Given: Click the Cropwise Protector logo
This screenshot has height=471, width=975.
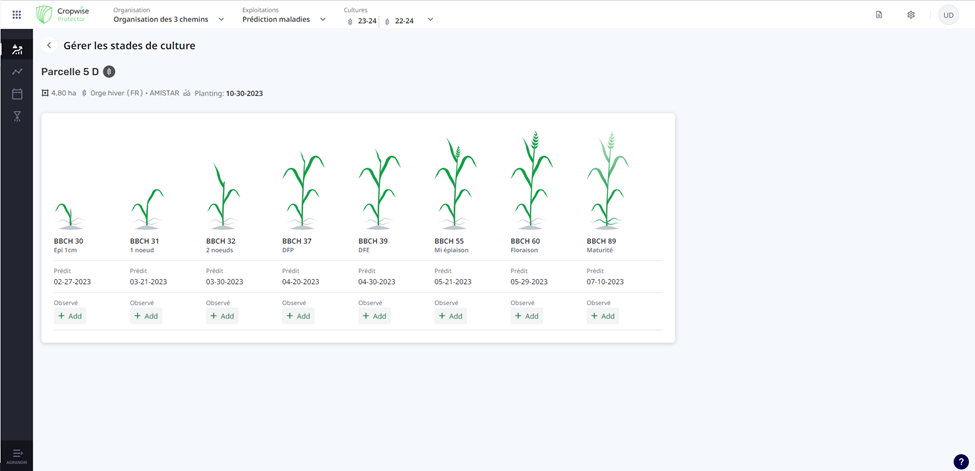Looking at the screenshot, I should (62, 15).
